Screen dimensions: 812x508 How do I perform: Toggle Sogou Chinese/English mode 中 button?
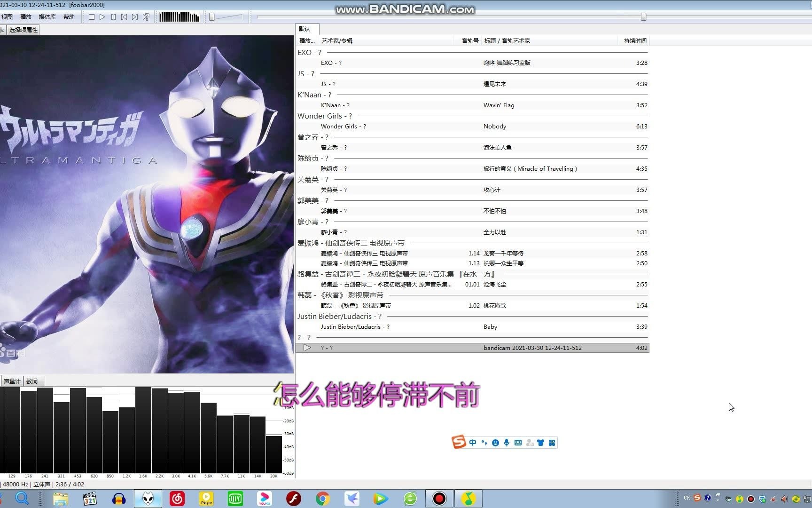click(473, 443)
